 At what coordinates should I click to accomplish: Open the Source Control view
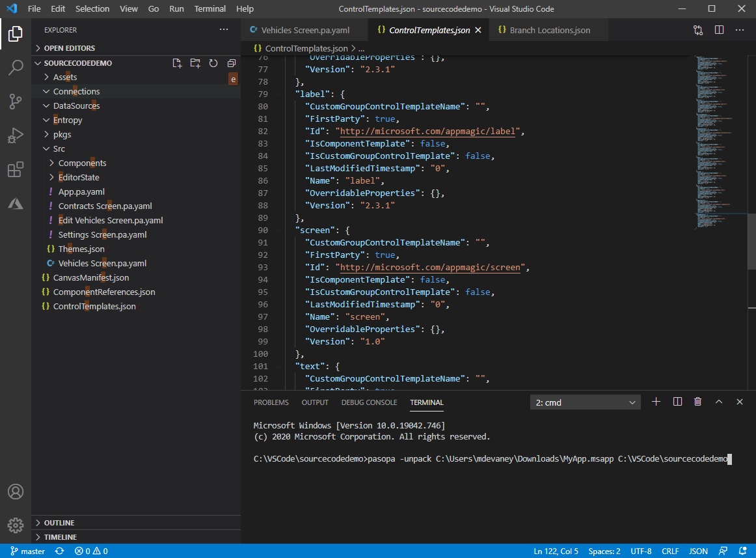pos(16,102)
